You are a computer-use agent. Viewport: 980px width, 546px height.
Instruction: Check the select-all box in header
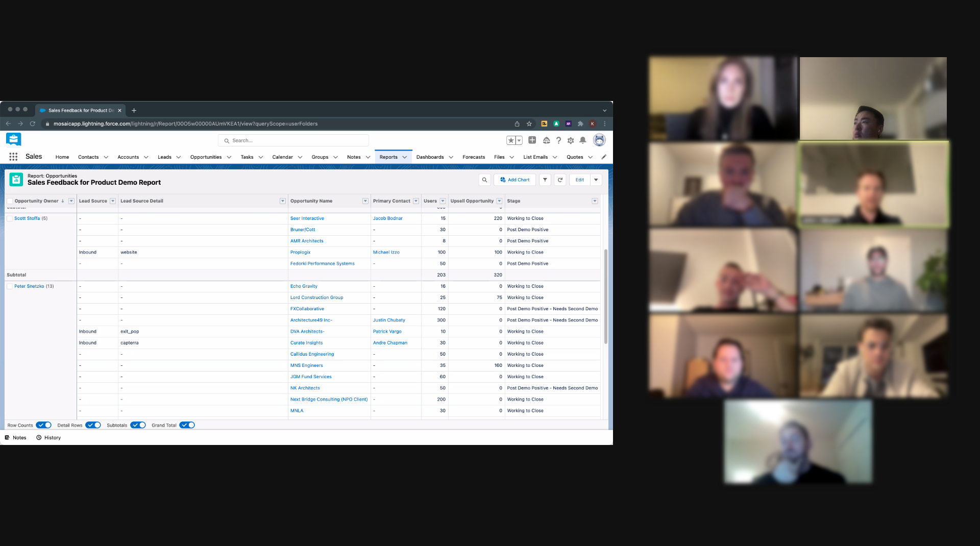pos(9,201)
